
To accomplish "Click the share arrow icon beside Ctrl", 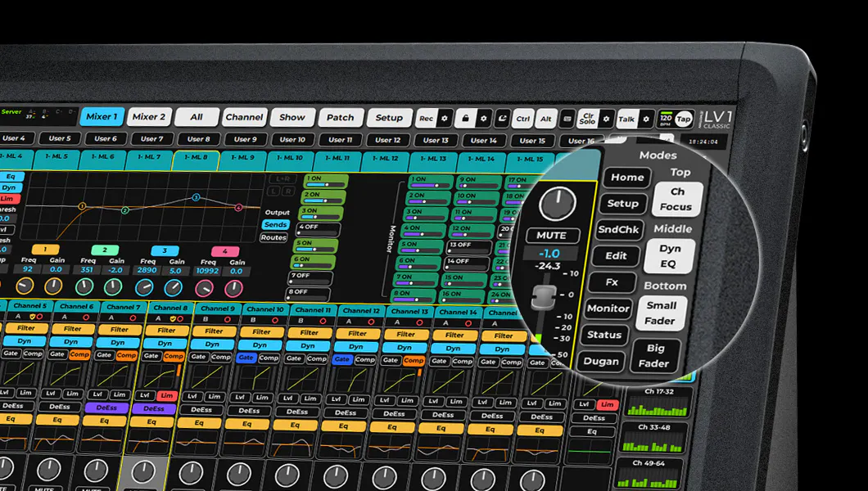I will [503, 119].
